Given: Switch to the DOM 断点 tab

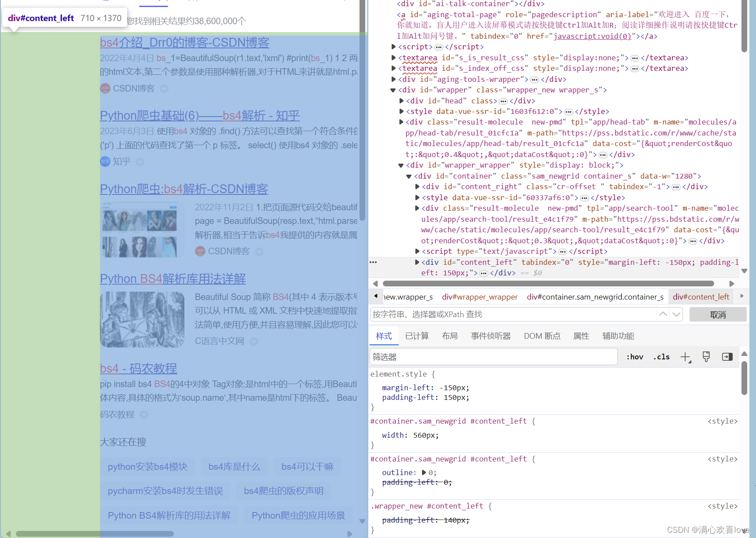Looking at the screenshot, I should (x=542, y=336).
